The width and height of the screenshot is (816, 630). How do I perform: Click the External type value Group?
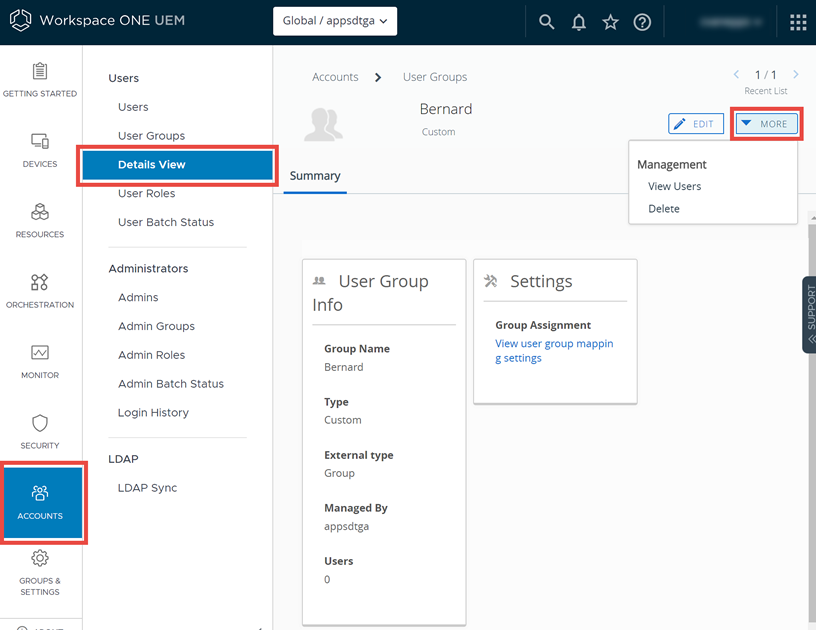[339, 473]
